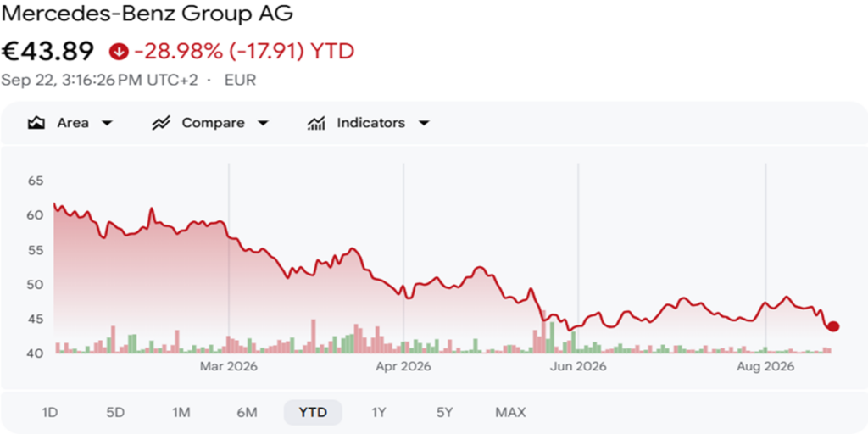Expand the Area dropdown arrow
The width and height of the screenshot is (868, 434).
pos(107,123)
